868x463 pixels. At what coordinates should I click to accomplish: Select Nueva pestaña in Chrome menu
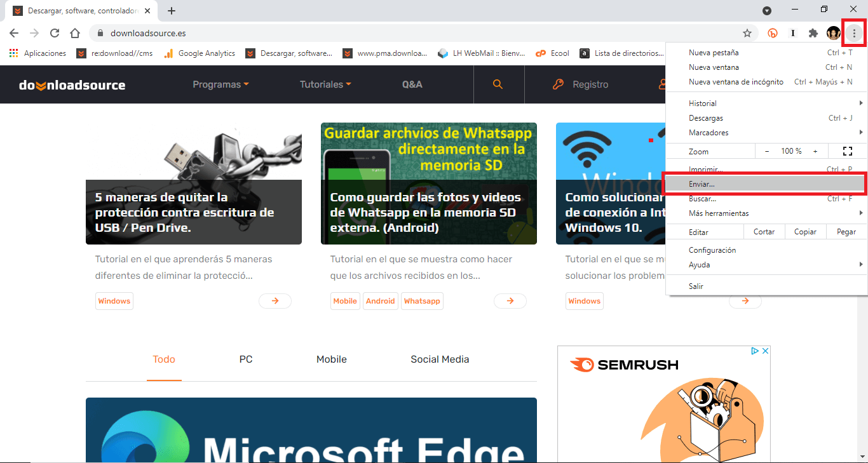point(766,53)
